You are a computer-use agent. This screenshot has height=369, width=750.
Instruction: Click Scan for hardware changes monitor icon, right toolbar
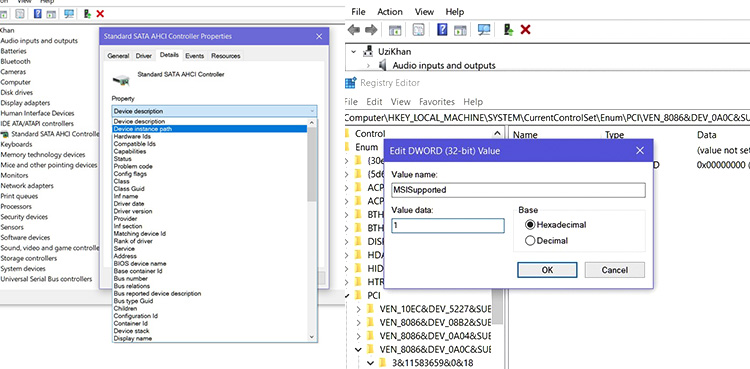tap(484, 30)
